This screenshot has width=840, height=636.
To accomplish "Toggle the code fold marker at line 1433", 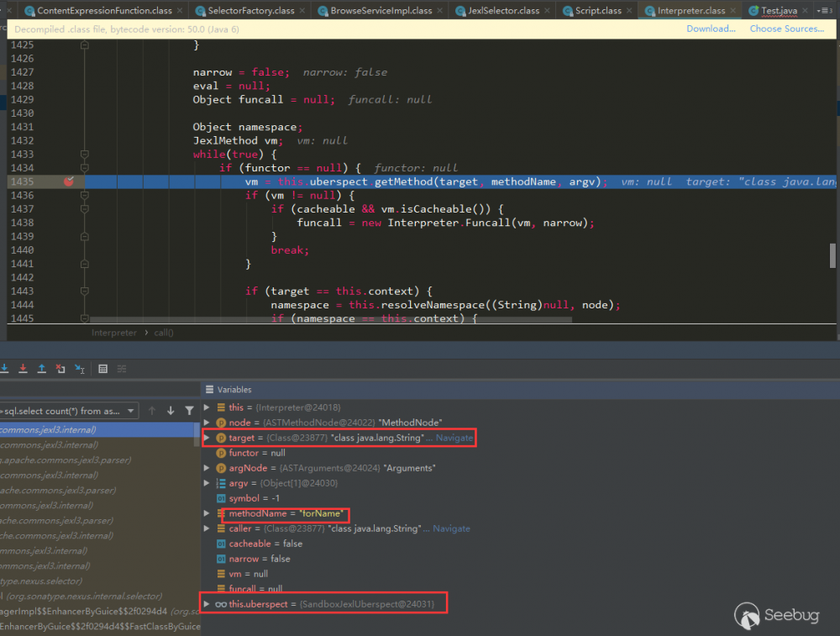I will point(84,155).
